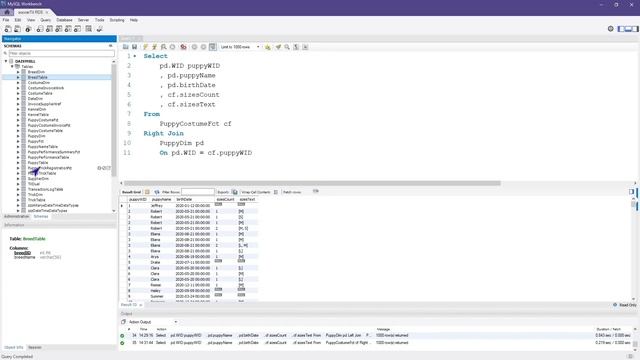Commit the current transaction icon
The height and width of the screenshot is (360, 640).
(x=194, y=47)
